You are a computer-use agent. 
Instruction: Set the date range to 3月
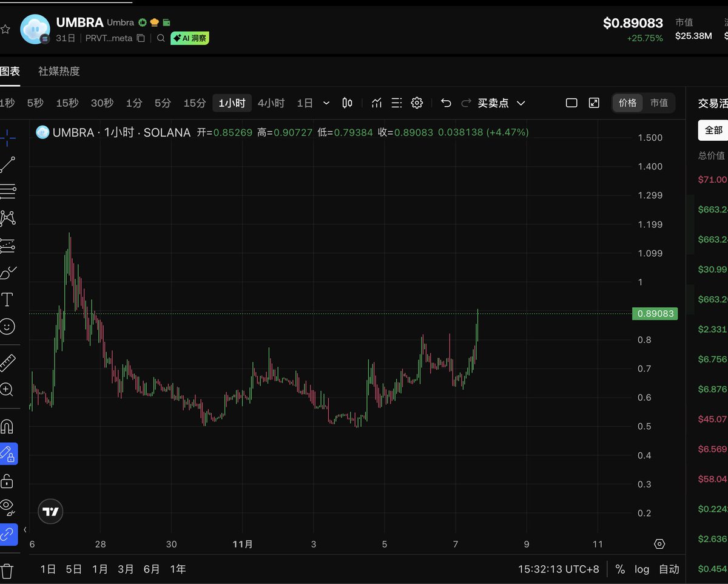coord(126,569)
